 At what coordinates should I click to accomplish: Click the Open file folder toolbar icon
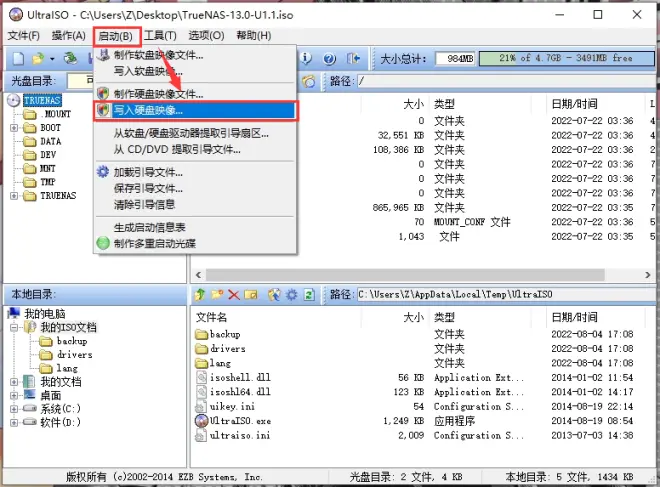tap(38, 58)
